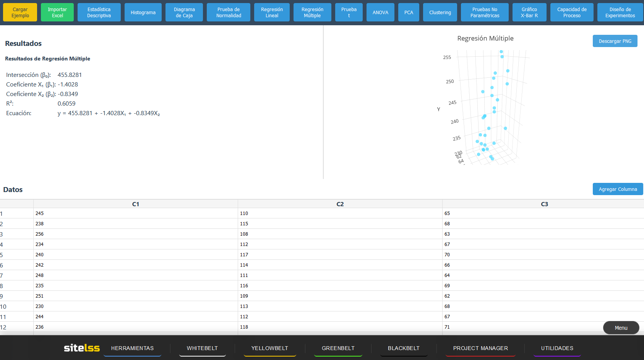Open the ANOVA analysis
Image resolution: width=644 pixels, height=360 pixels.
pyautogui.click(x=380, y=12)
